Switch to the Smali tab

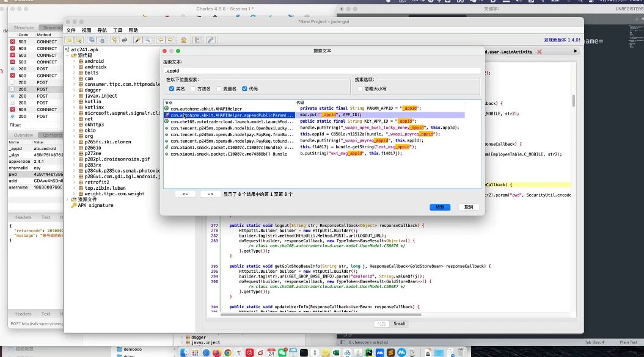399,323
